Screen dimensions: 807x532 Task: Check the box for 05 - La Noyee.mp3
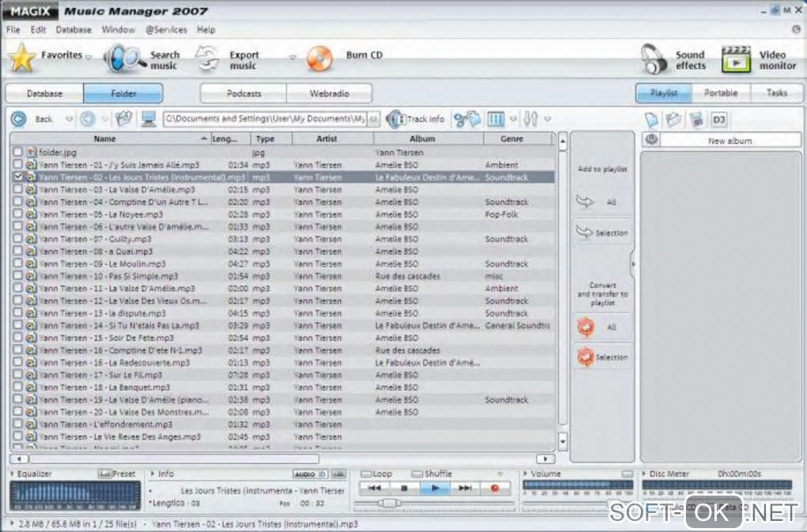[x=18, y=214]
